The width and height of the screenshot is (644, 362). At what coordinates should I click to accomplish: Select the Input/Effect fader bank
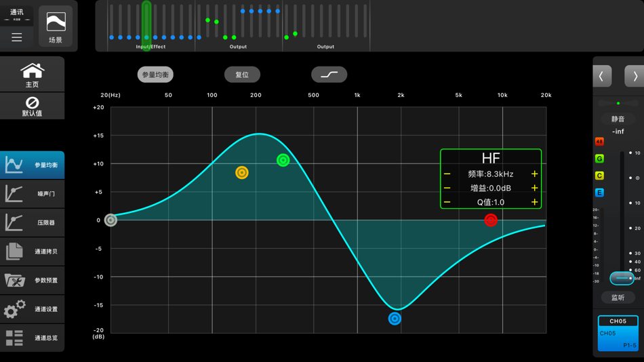point(150,26)
